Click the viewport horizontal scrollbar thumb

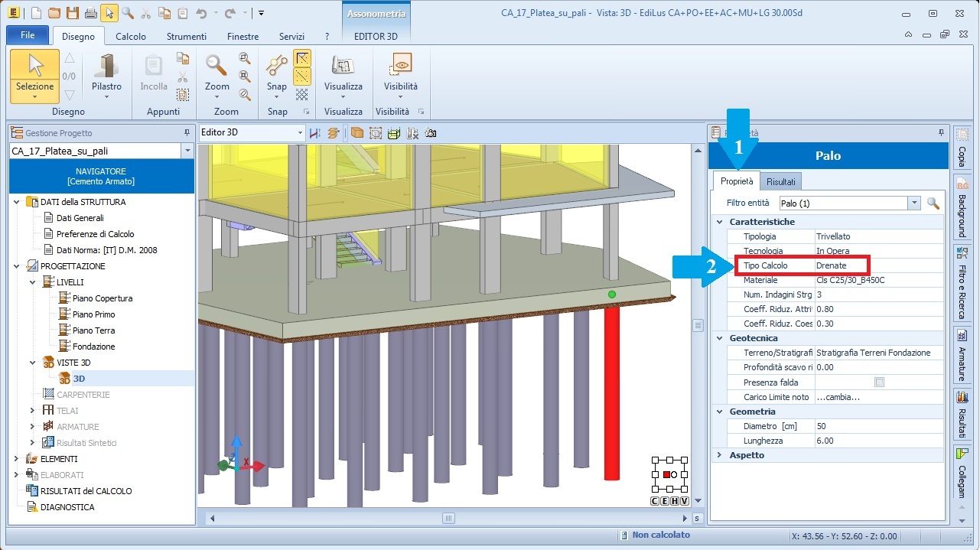pyautogui.click(x=448, y=518)
